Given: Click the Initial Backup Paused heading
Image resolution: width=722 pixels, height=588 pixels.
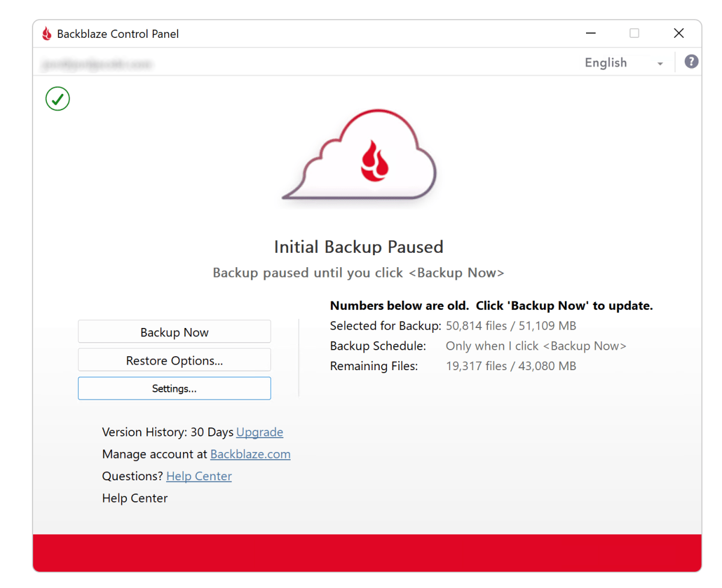Looking at the screenshot, I should click(x=359, y=247).
